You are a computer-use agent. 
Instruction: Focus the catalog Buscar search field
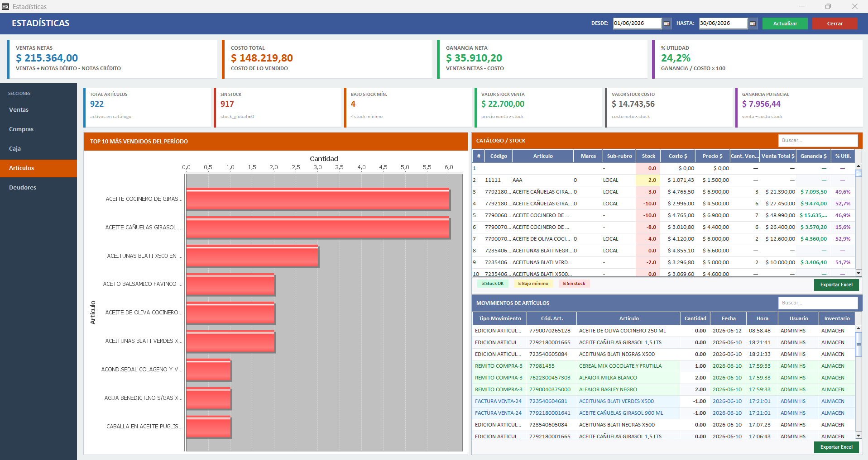click(818, 141)
